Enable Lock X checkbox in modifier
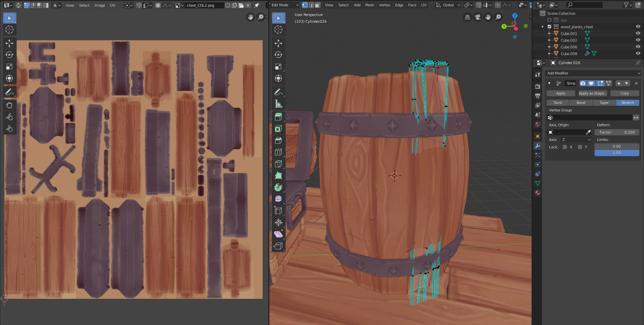The height and width of the screenshot is (325, 644). (565, 147)
